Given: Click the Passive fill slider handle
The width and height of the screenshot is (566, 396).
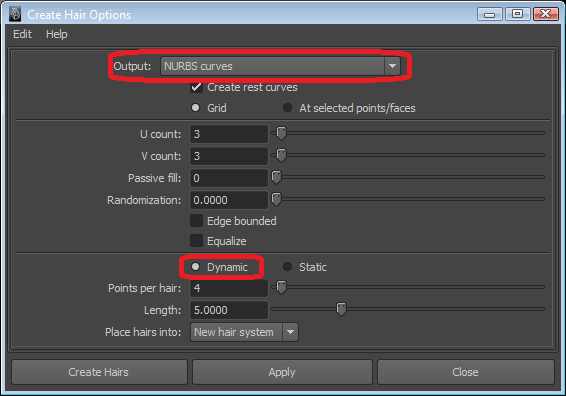Looking at the screenshot, I should point(276,177).
